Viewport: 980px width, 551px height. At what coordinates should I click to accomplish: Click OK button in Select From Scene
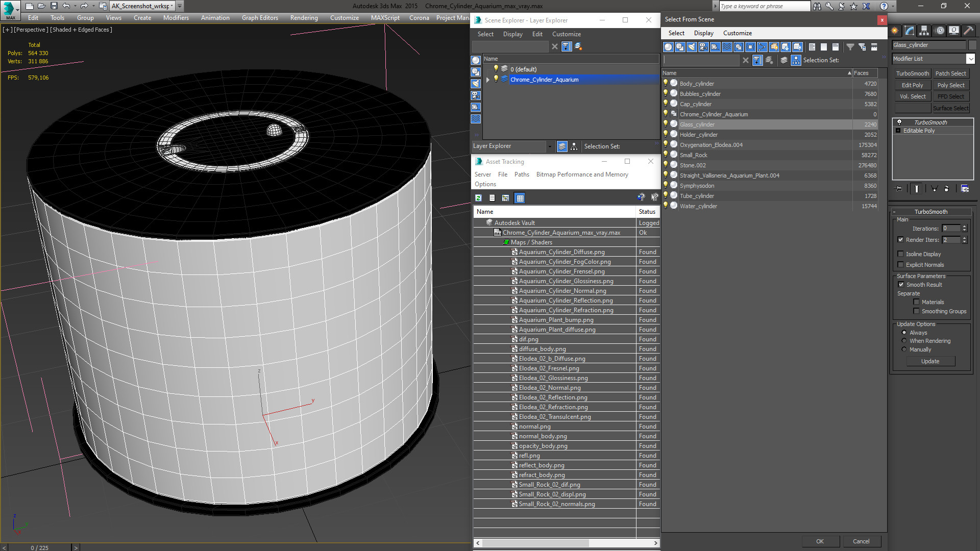[820, 541]
